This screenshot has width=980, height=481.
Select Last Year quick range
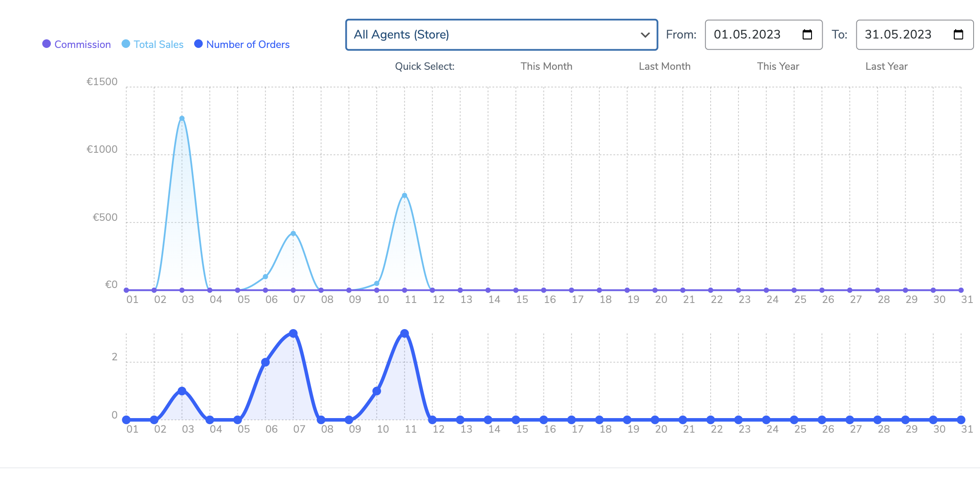pyautogui.click(x=886, y=66)
